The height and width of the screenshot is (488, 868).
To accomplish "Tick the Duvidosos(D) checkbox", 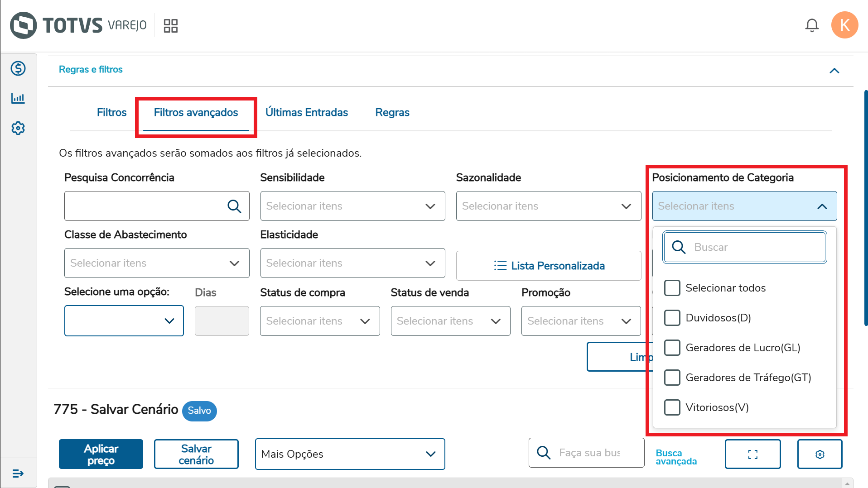I will [x=672, y=318].
